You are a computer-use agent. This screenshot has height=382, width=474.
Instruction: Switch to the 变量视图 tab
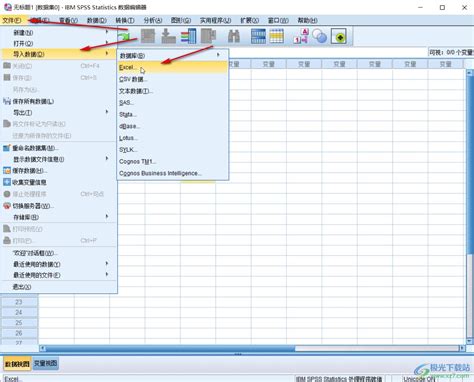coord(45,363)
